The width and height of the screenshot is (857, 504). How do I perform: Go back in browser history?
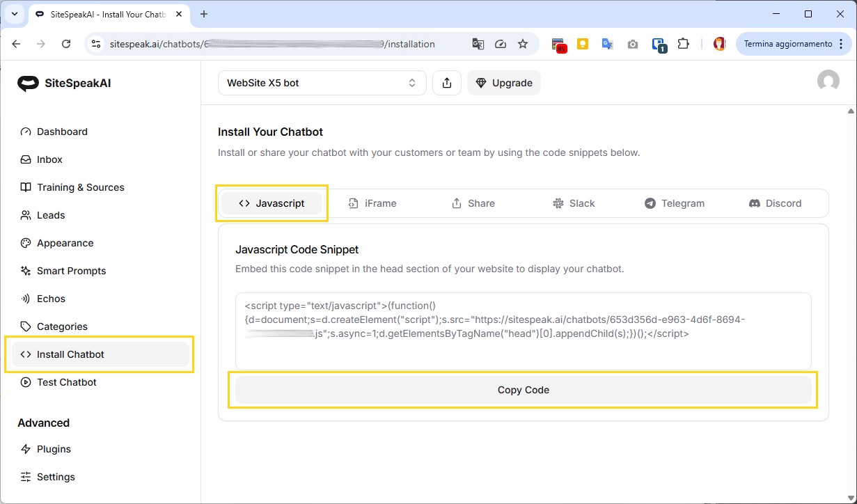16,44
